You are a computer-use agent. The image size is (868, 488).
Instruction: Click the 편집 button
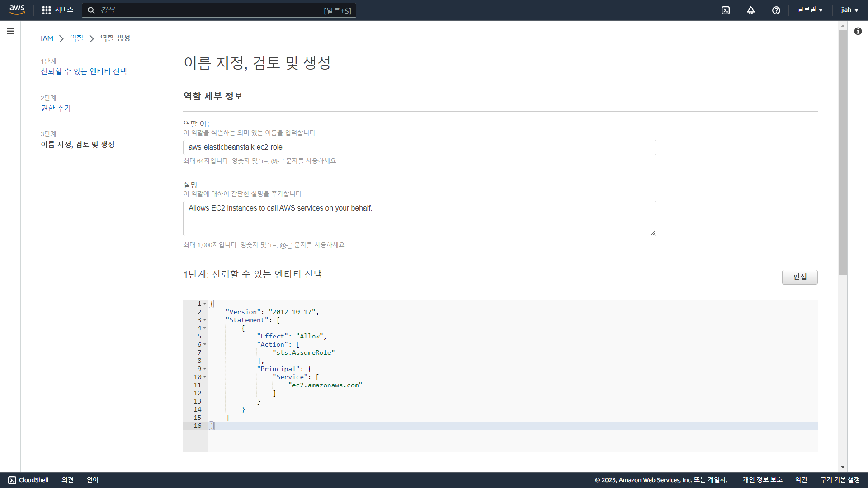point(799,277)
